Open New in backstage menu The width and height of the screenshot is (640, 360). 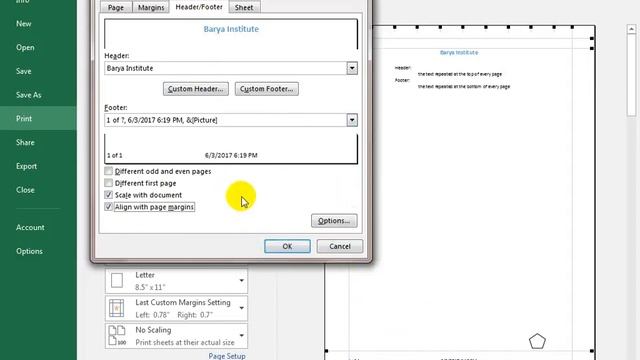click(x=24, y=24)
